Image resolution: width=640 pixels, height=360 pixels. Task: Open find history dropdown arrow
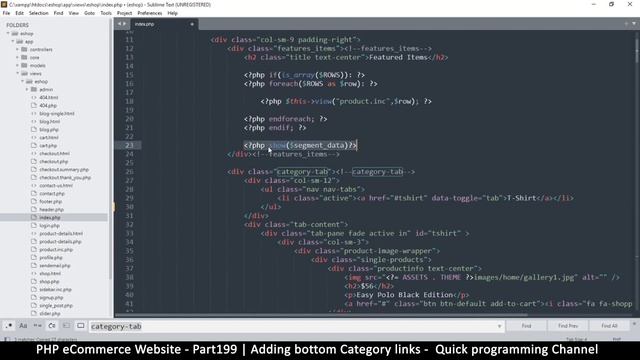pyautogui.click(x=499, y=326)
